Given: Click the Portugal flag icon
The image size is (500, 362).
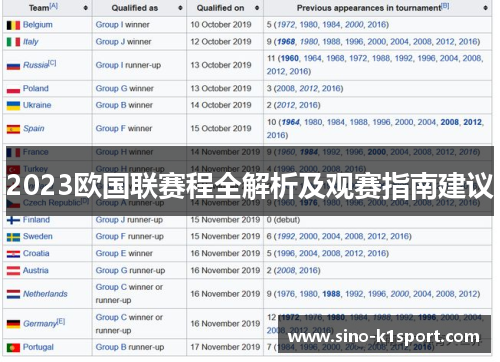Looking at the screenshot, I should pos(13,348).
